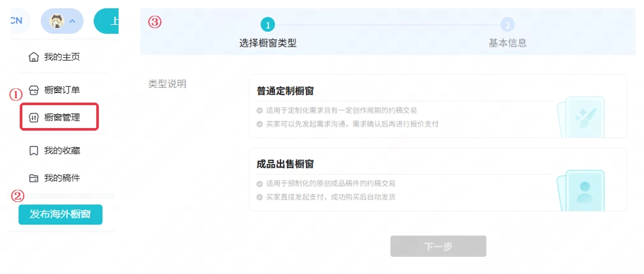
Task: Click check icon before 买家可以先发起需求沟通 line
Action: click(260, 124)
